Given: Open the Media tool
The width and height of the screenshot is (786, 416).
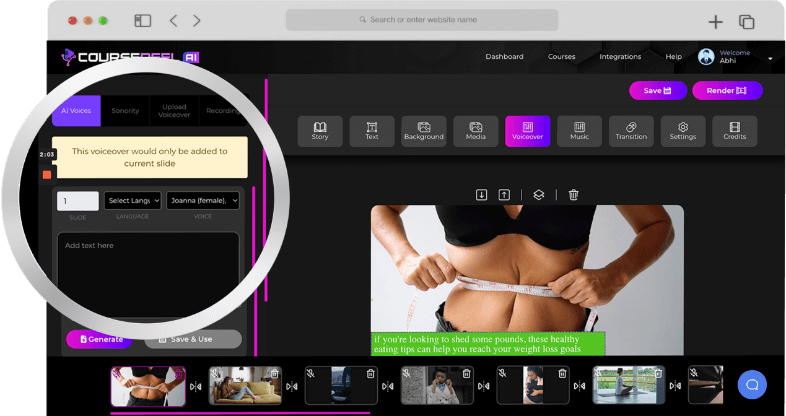Looking at the screenshot, I should click(x=476, y=131).
